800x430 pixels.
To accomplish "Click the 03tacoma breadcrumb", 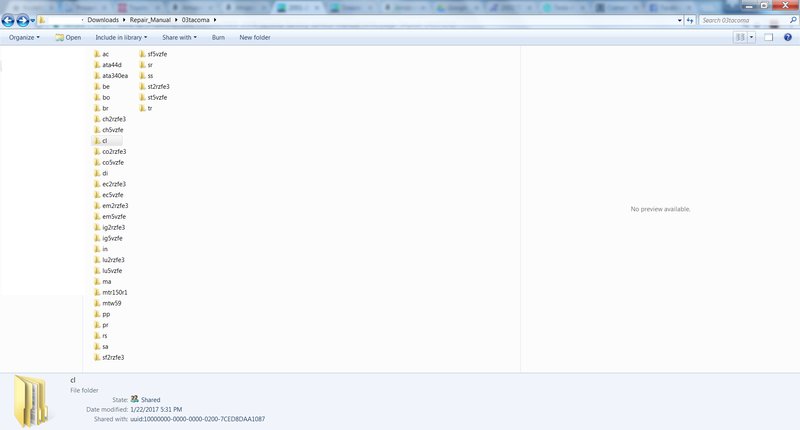I will 195,20.
